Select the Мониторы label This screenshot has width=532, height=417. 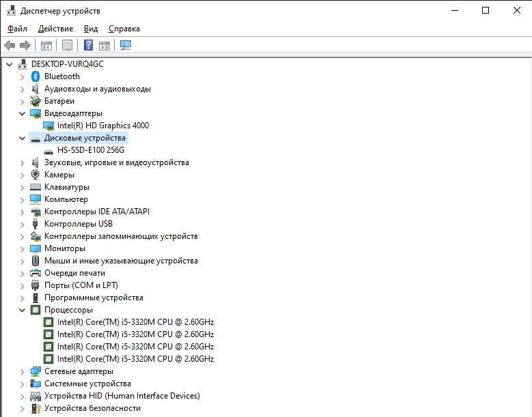point(65,248)
